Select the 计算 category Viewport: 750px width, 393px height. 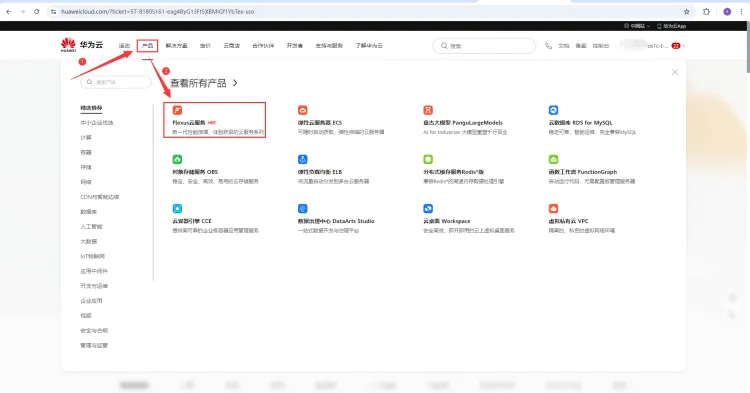86,138
